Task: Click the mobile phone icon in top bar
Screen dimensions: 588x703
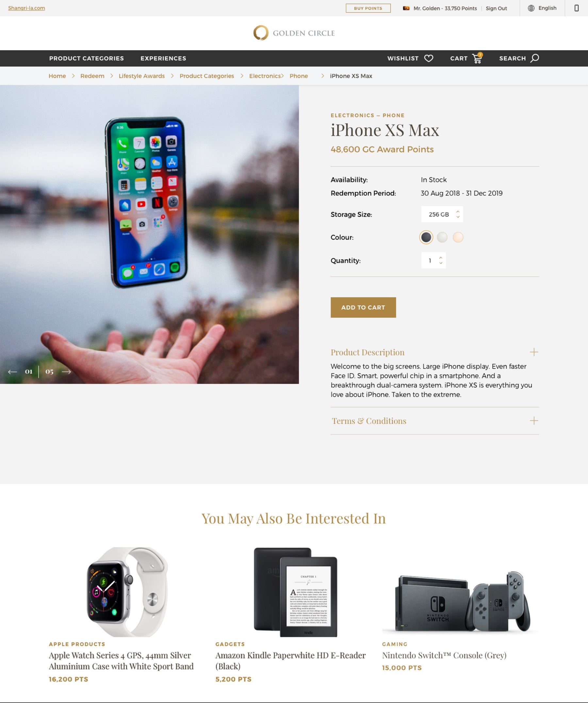Action: [576, 8]
